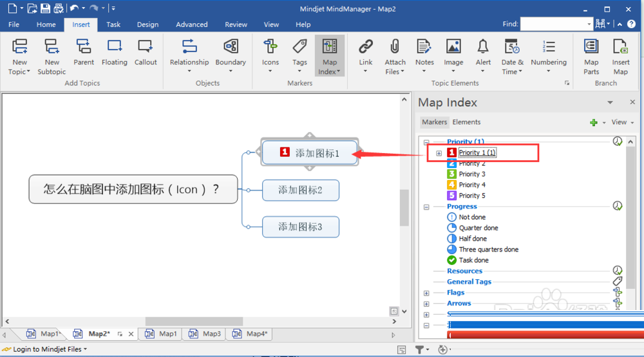Open Login to Mindjet Files dropdown

pyautogui.click(x=50, y=349)
